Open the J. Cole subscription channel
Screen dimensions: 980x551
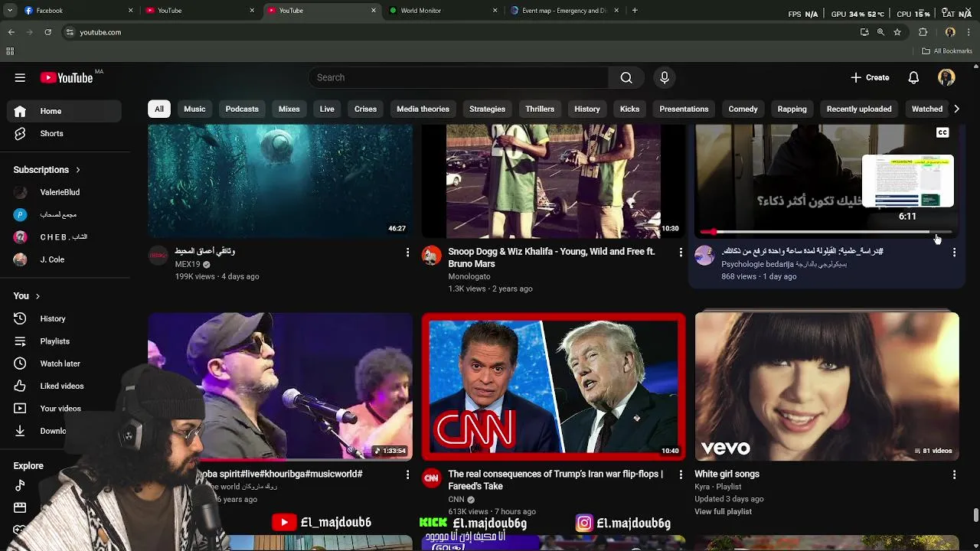64,259
